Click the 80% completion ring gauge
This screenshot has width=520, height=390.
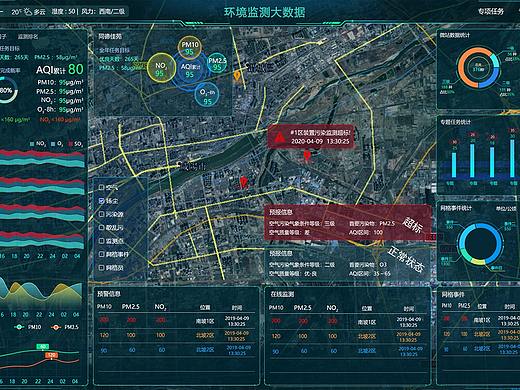pos(6,90)
